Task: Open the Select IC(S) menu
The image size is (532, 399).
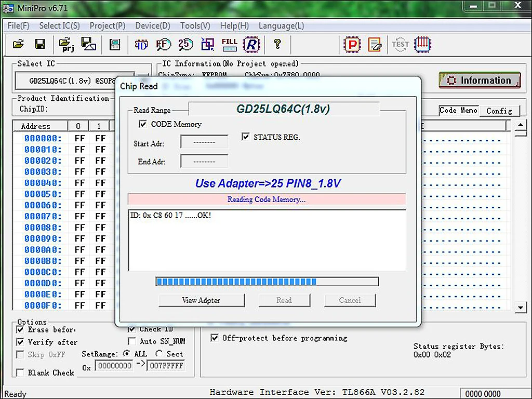Action: (x=59, y=26)
